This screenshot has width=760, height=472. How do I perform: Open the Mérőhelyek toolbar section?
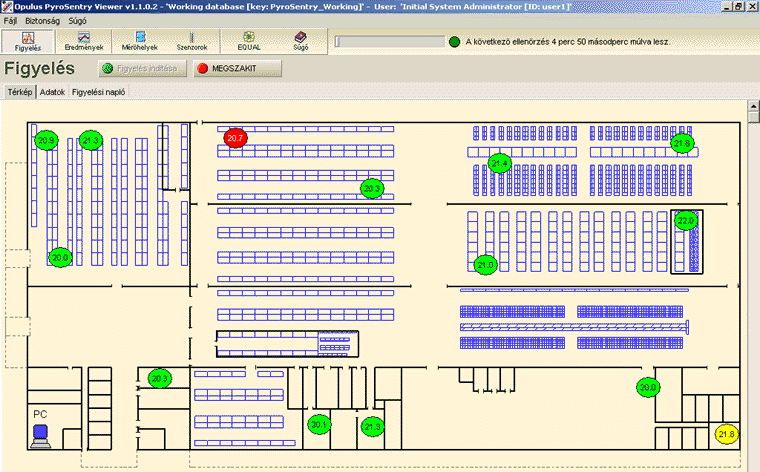click(141, 41)
